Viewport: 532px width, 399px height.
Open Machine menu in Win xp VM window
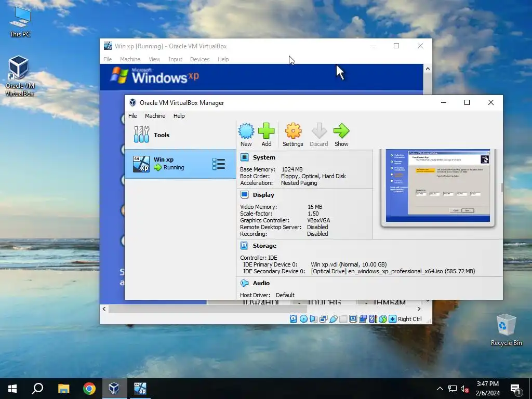point(130,59)
